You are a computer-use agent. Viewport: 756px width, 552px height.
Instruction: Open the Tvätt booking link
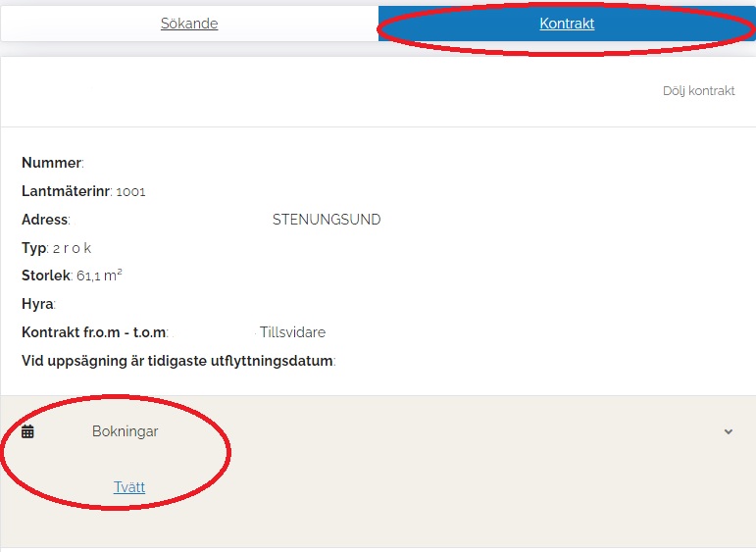129,487
